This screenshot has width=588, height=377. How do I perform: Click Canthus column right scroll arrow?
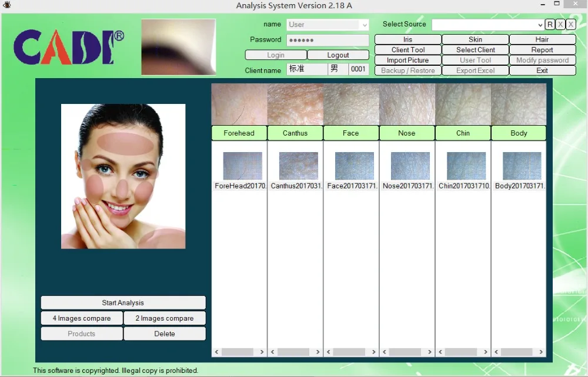pos(318,352)
